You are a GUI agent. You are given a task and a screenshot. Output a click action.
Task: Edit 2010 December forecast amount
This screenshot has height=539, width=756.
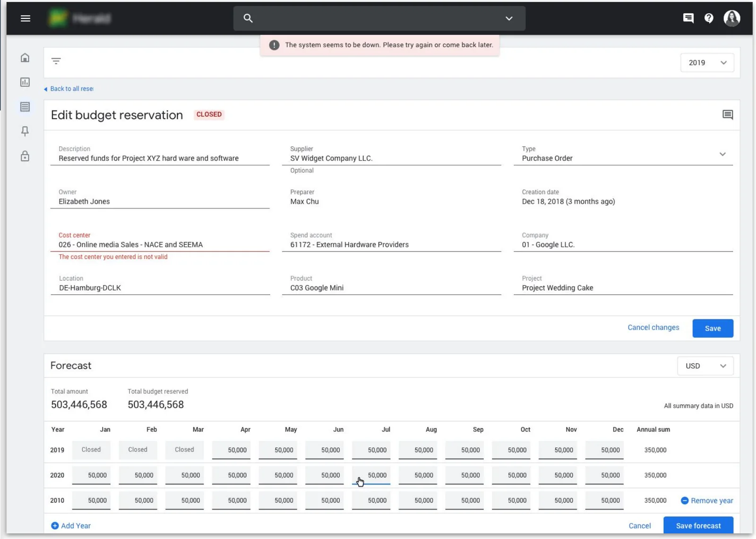[604, 500]
